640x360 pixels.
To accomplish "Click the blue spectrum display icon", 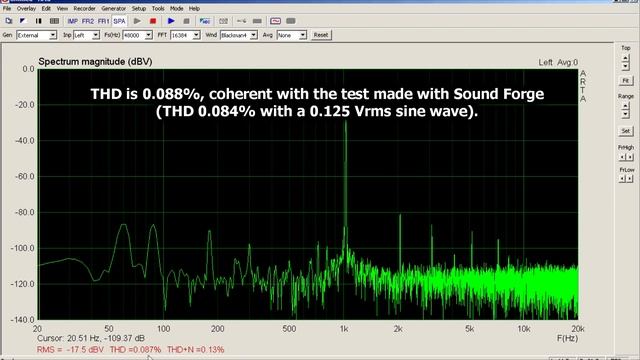I will click(x=205, y=21).
